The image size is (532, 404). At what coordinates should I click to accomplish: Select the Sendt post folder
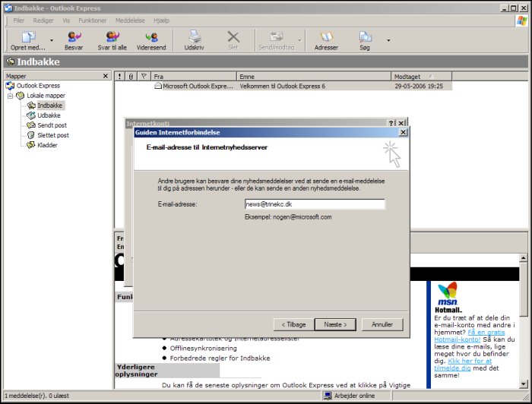click(52, 125)
